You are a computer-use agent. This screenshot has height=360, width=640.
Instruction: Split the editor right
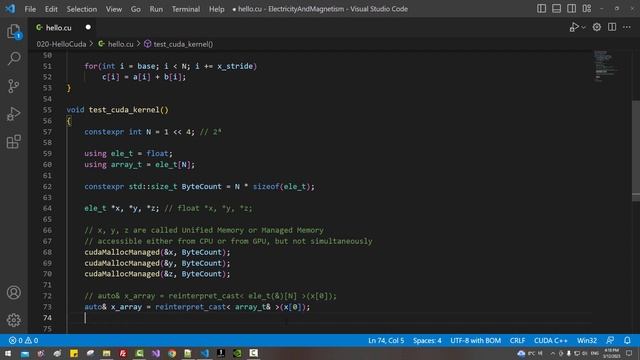(612, 27)
